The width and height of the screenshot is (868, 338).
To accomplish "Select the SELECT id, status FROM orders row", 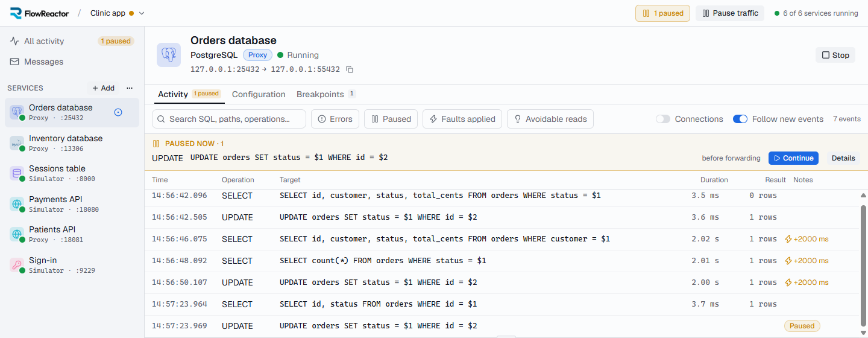I will pyautogui.click(x=502, y=304).
